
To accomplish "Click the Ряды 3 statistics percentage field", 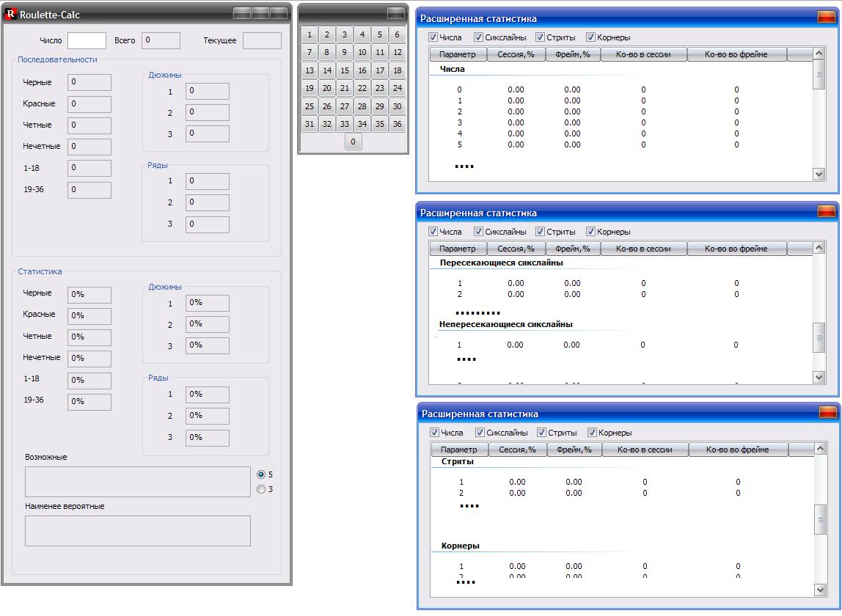I will 208,438.
